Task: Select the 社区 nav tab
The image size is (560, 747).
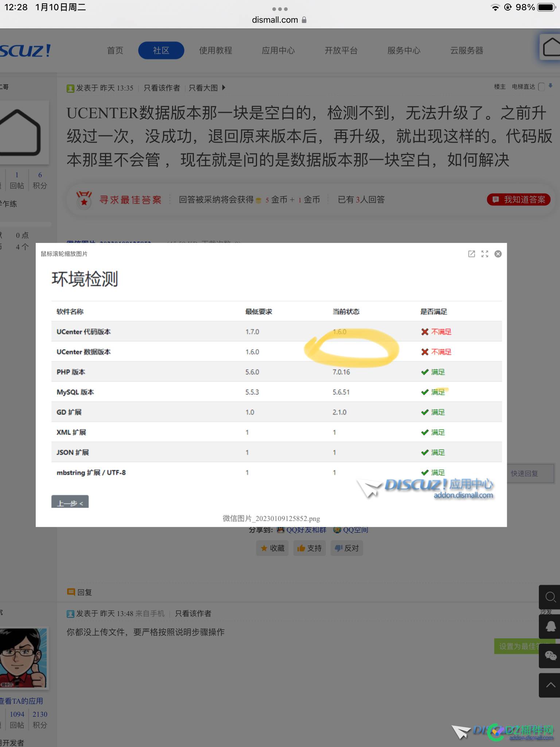Action: click(161, 50)
